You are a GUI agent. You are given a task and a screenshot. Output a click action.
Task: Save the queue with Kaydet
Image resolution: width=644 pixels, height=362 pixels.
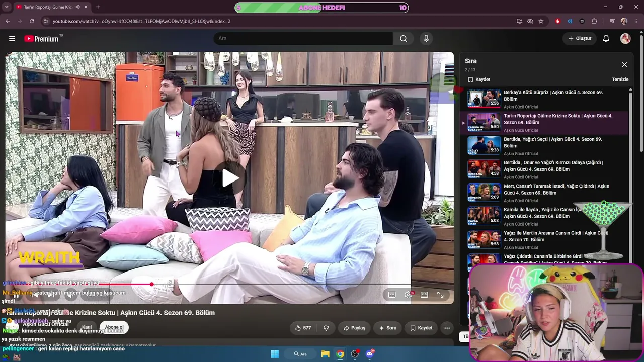coord(479,79)
